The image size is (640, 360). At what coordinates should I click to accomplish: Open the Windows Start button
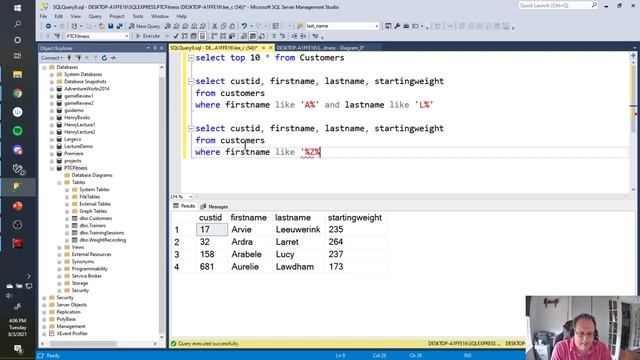17,8
